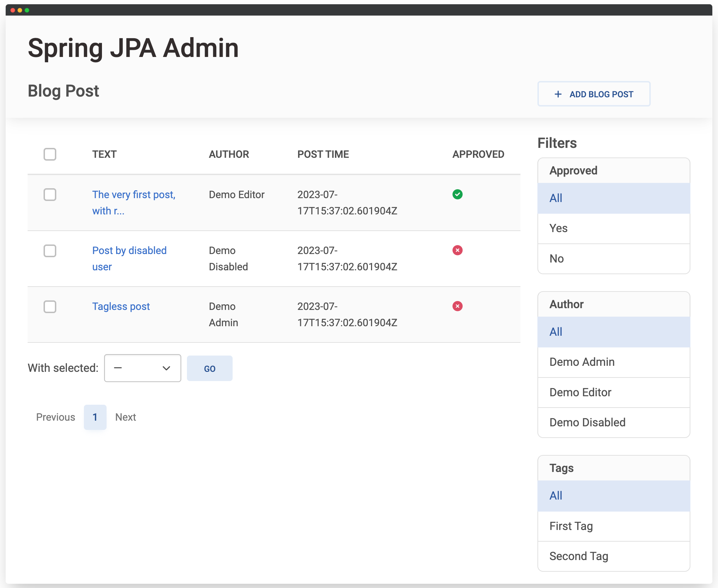This screenshot has height=588, width=718.
Task: Click the APPROVED column header
Action: pyautogui.click(x=478, y=154)
